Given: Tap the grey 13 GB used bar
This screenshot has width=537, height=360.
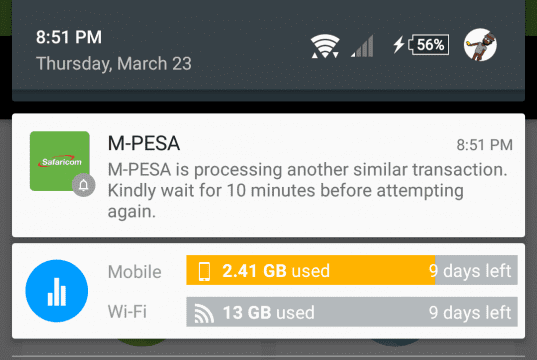Looking at the screenshot, I should pos(352,312).
